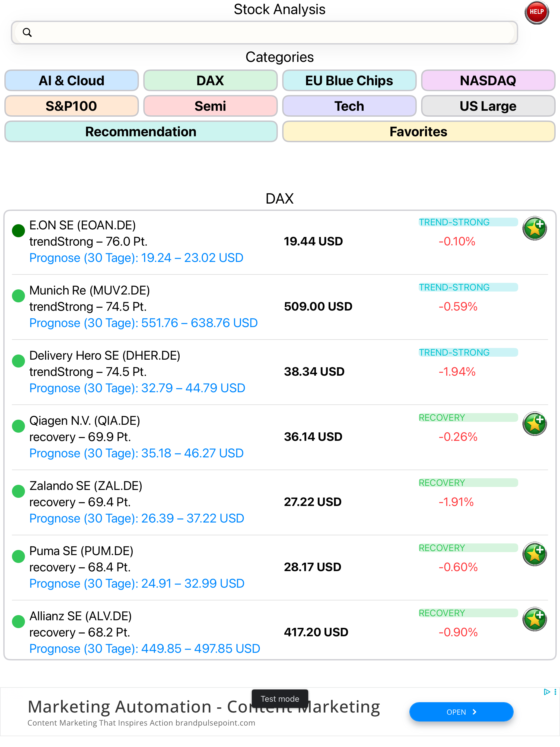Add Qiagen N.V. to favorites star
560x747 pixels.
pos(534,424)
